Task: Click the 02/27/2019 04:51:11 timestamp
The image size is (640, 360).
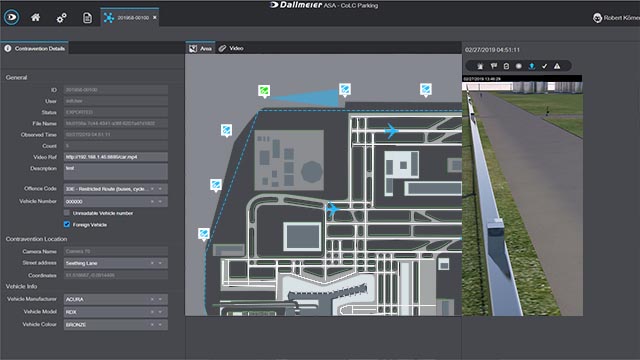Action: pos(492,50)
